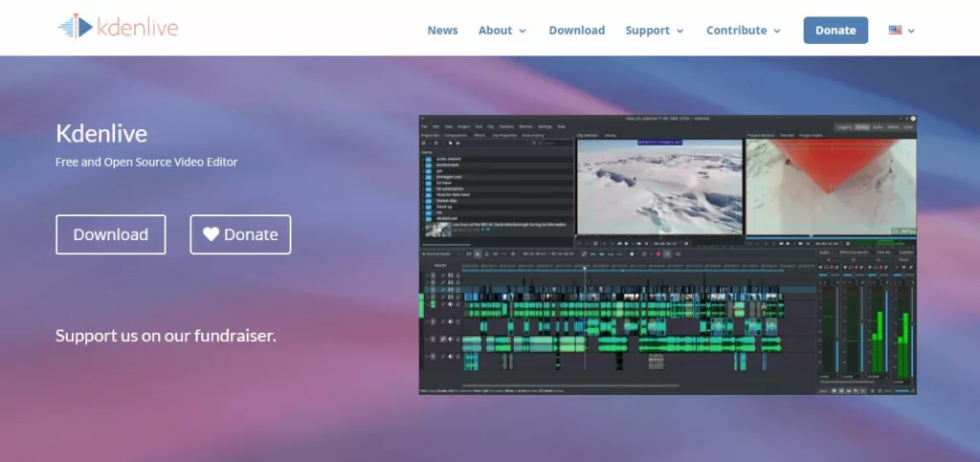Image resolution: width=980 pixels, height=462 pixels.
Task: Expand the Contribute menu
Action: pyautogui.click(x=744, y=30)
